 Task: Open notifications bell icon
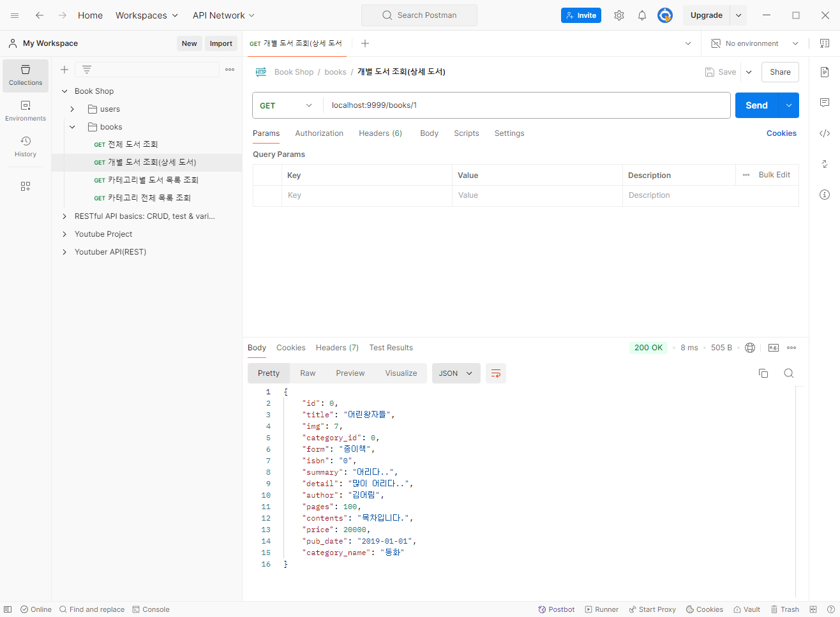(x=642, y=15)
